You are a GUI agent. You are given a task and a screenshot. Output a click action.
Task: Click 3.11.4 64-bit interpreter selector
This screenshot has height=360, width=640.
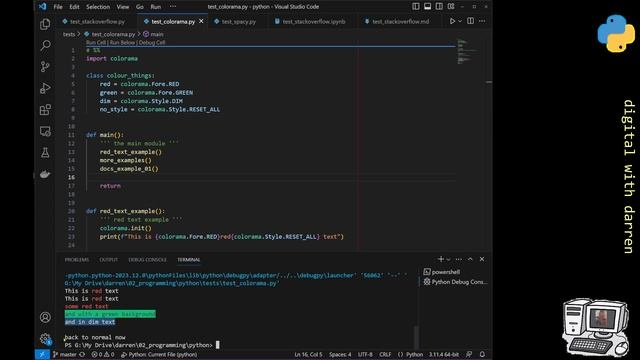point(444,355)
